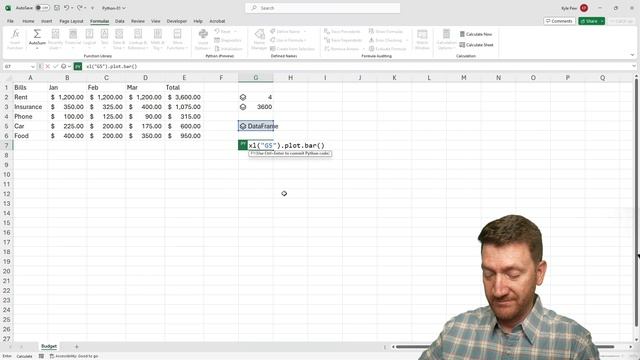Open Calculation Options dropdown
640x360 pixels.
click(446, 40)
